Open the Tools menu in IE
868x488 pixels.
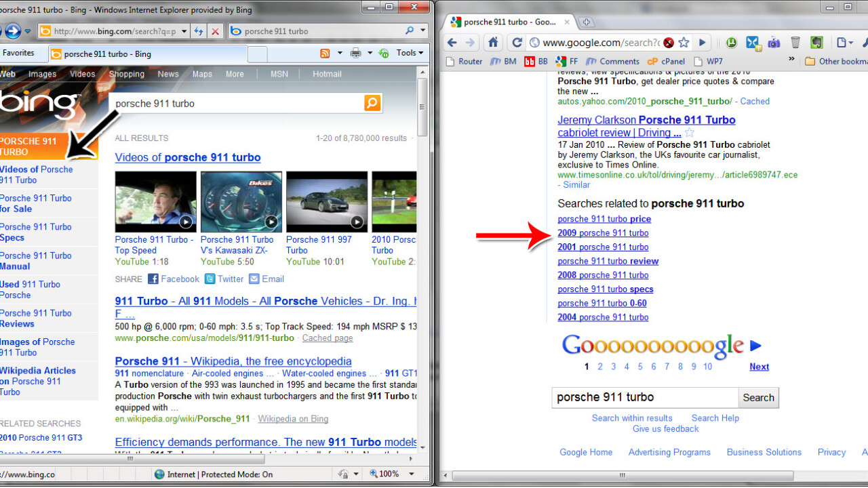(410, 53)
